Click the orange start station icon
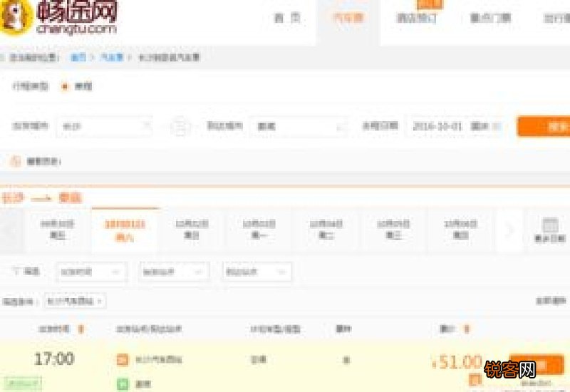570x392 pixels. (123, 360)
